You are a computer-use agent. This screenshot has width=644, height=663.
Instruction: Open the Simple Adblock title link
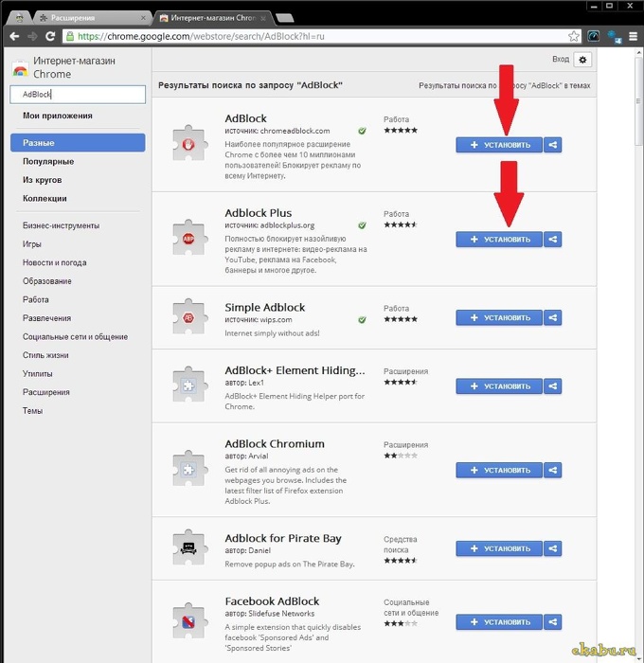point(265,308)
